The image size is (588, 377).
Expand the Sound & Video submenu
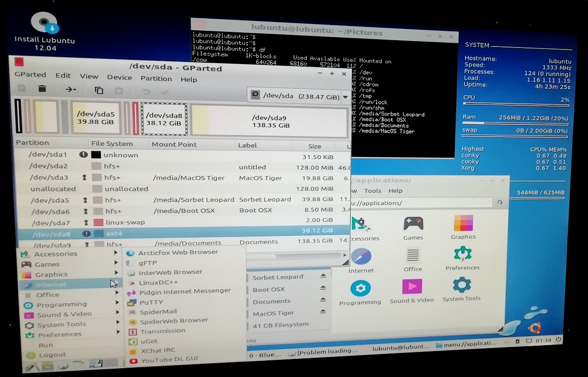[x=118, y=312]
